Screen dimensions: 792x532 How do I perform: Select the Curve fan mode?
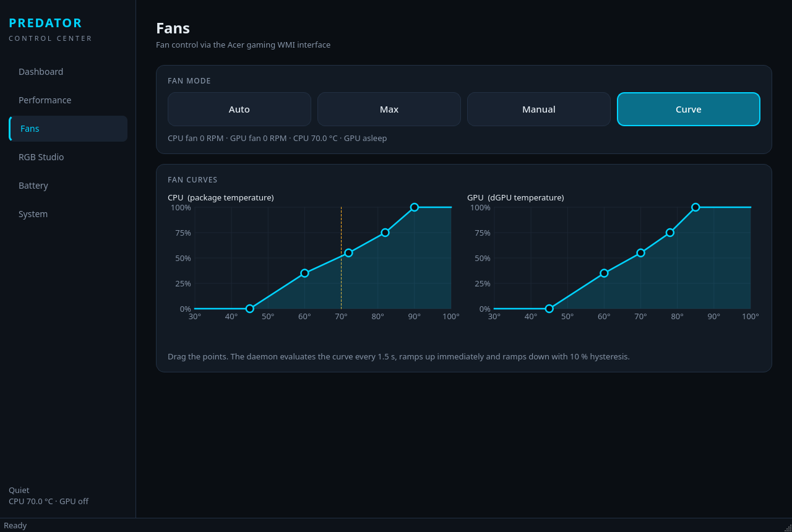pyautogui.click(x=689, y=109)
